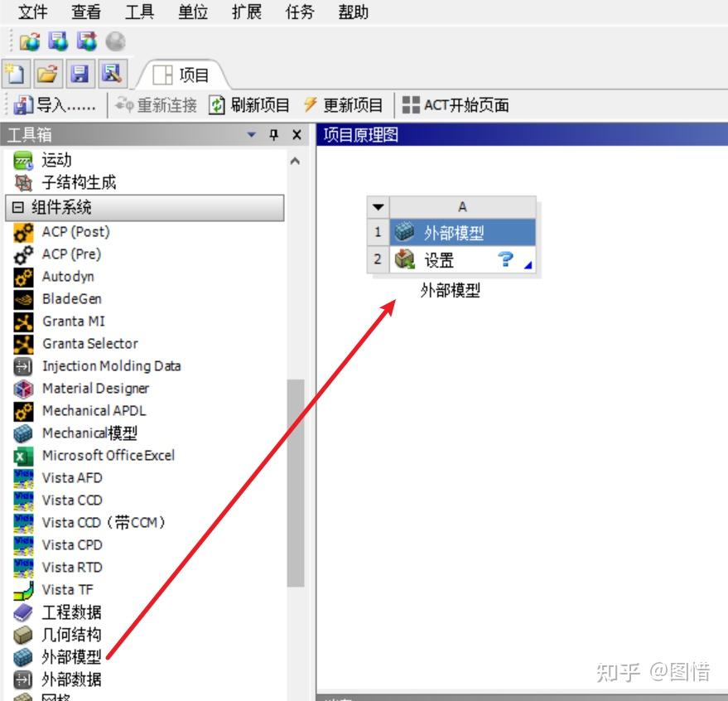Select the Material Designer icon

tap(23, 388)
